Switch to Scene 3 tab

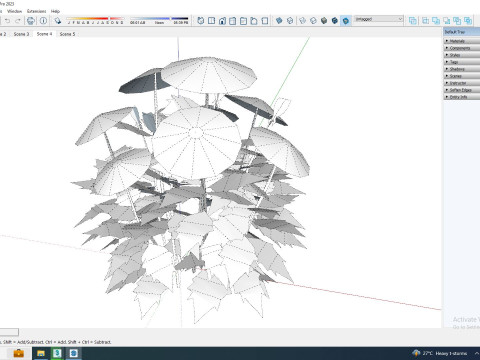[x=21, y=34]
